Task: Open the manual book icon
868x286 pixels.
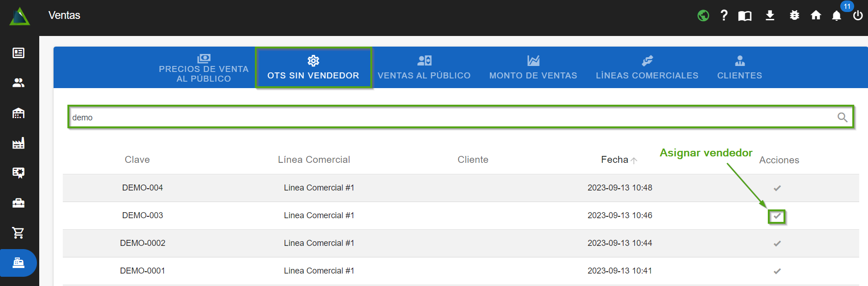Action: coord(745,16)
